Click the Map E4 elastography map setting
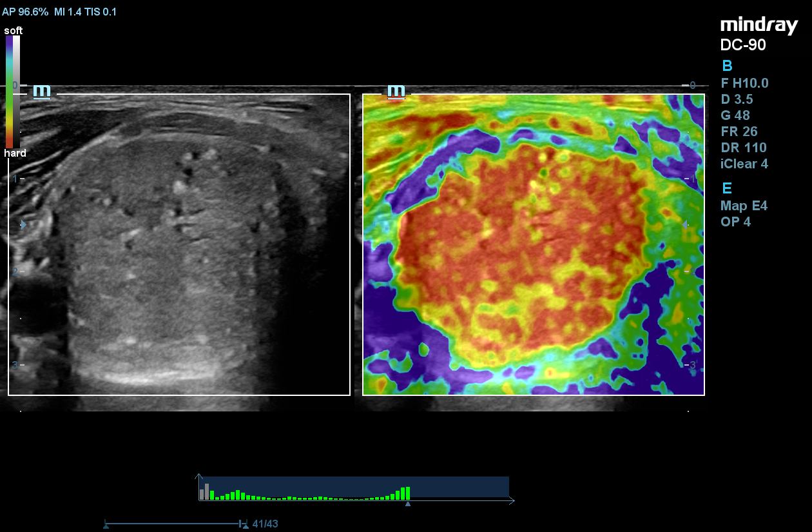This screenshot has width=812, height=532. tap(744, 206)
